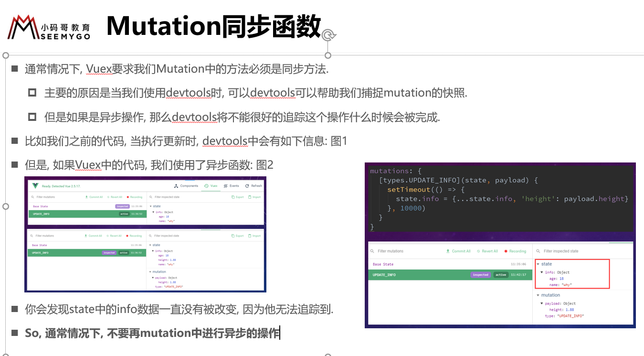The width and height of the screenshot is (644, 356).
Task: Click the Export button directly below Events
Action: pyautogui.click(x=238, y=197)
